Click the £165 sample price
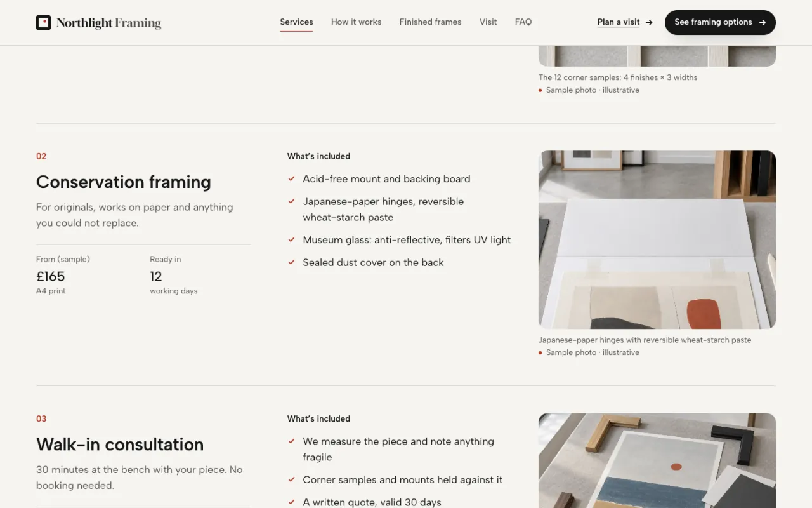The image size is (812, 508). pos(51,276)
